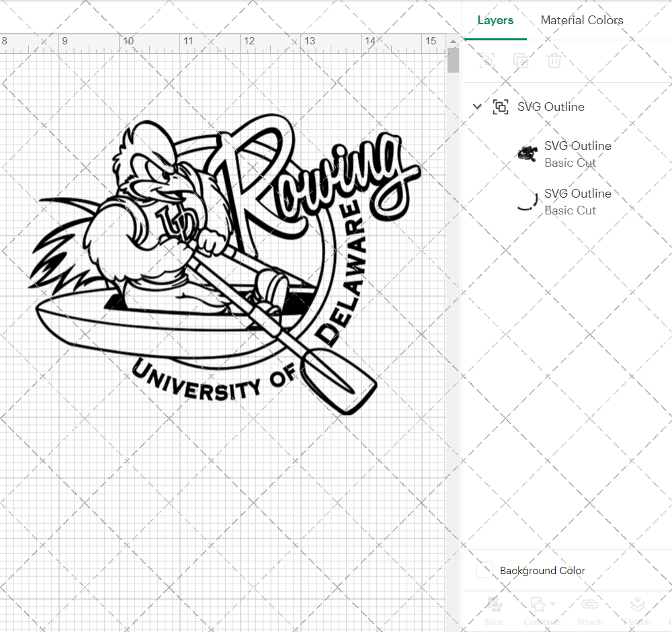Click the Flatten tool icon
Image resolution: width=672 pixels, height=632 pixels.
[637, 604]
